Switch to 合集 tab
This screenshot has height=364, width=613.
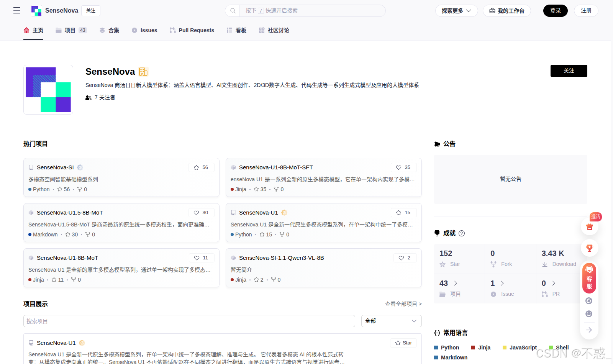(x=109, y=30)
